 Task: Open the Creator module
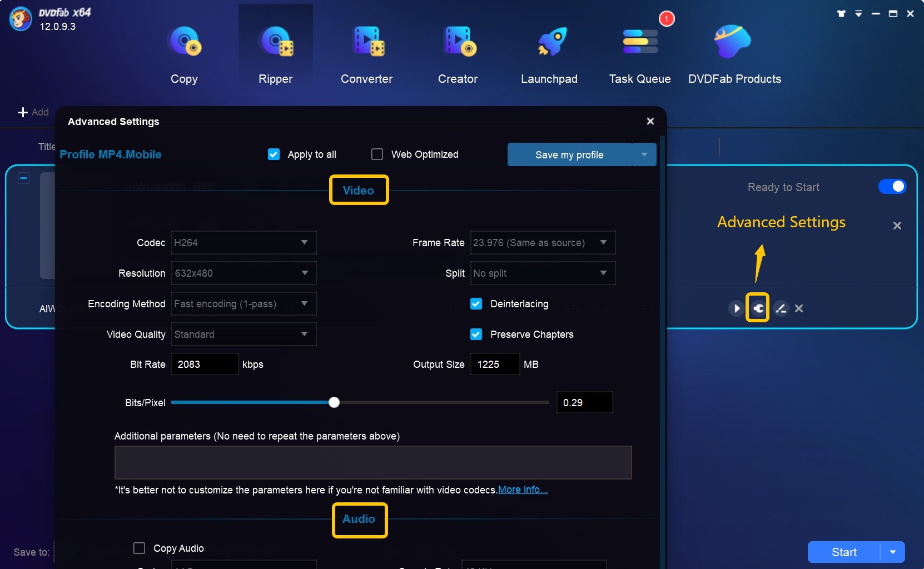(458, 54)
